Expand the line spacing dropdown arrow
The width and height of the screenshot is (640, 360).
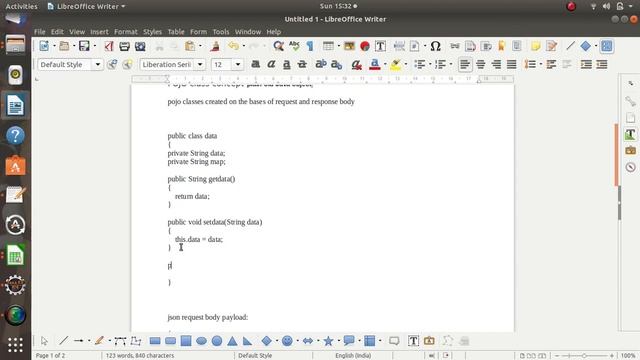[x=540, y=64]
